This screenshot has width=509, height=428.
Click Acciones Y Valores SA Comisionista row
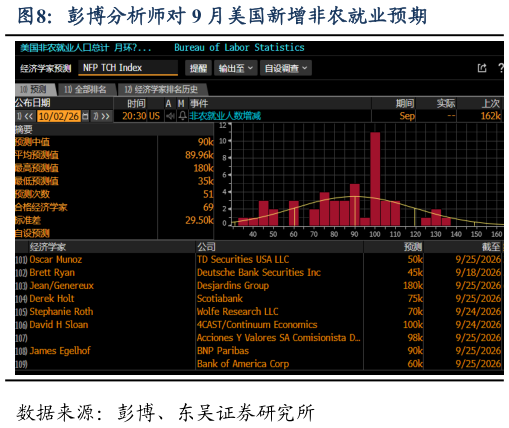279,338
